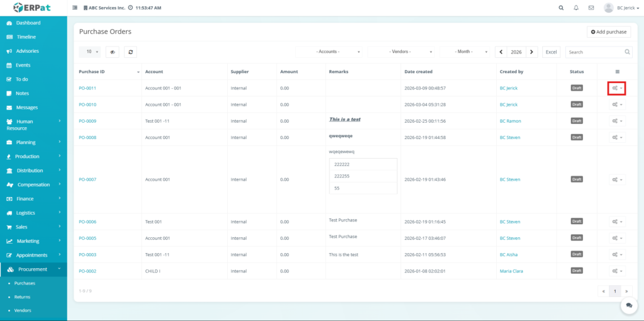Click the table column menu icon
644x321 pixels.
click(x=617, y=72)
